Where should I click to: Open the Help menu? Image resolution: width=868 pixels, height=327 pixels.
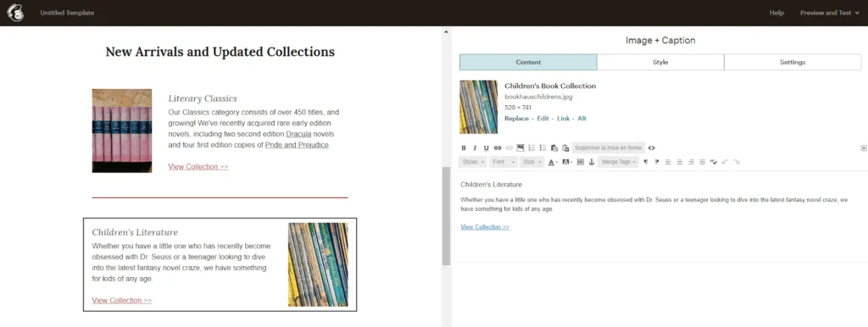(x=776, y=13)
